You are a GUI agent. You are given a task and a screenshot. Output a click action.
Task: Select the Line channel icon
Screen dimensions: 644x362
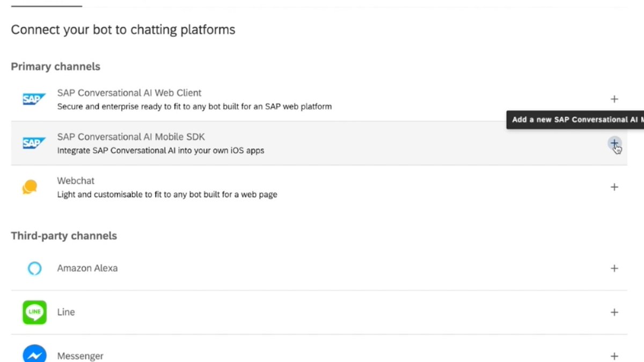(34, 312)
